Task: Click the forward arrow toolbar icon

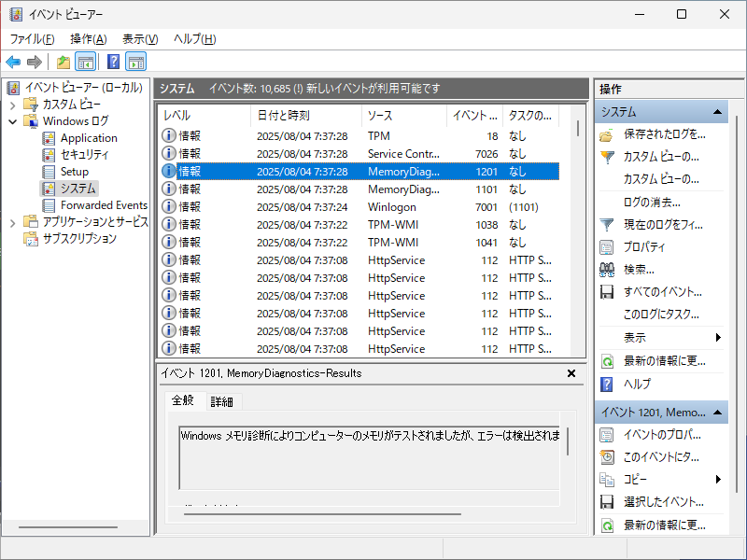Action: [x=35, y=62]
